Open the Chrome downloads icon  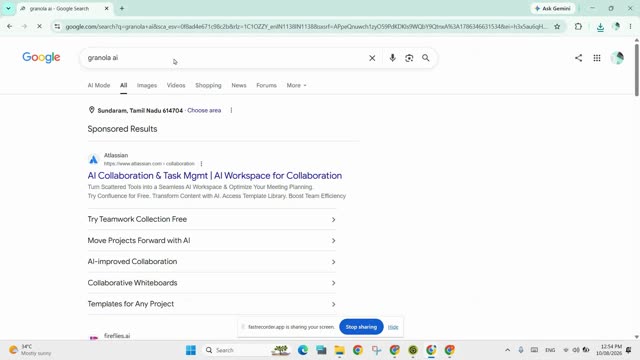tap(600, 27)
